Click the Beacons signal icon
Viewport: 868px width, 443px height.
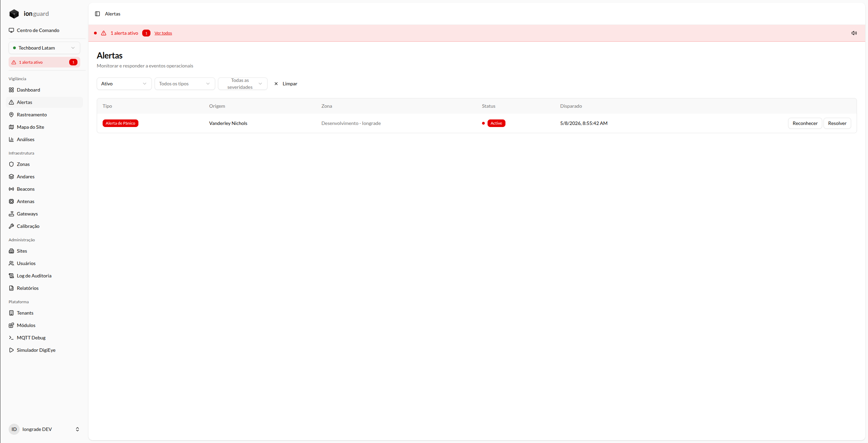[x=11, y=189]
